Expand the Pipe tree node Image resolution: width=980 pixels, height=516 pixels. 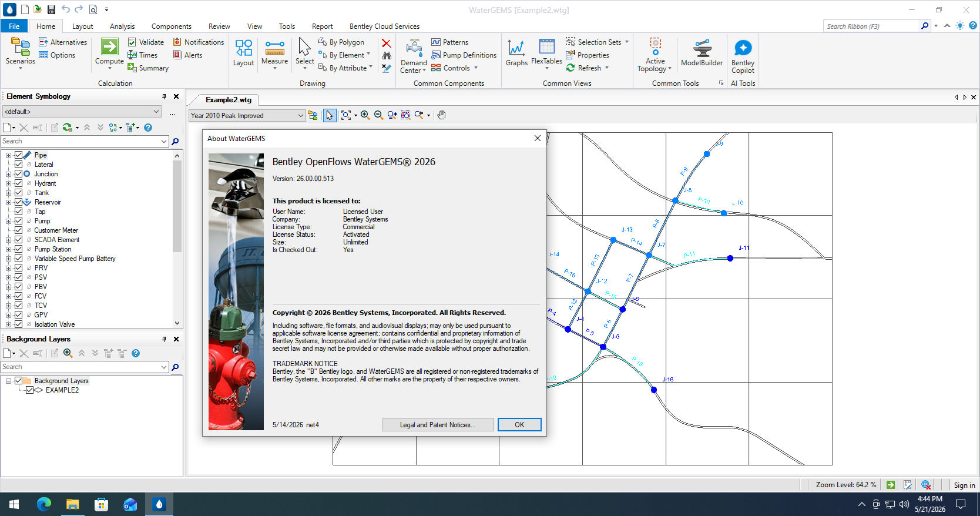[8, 155]
